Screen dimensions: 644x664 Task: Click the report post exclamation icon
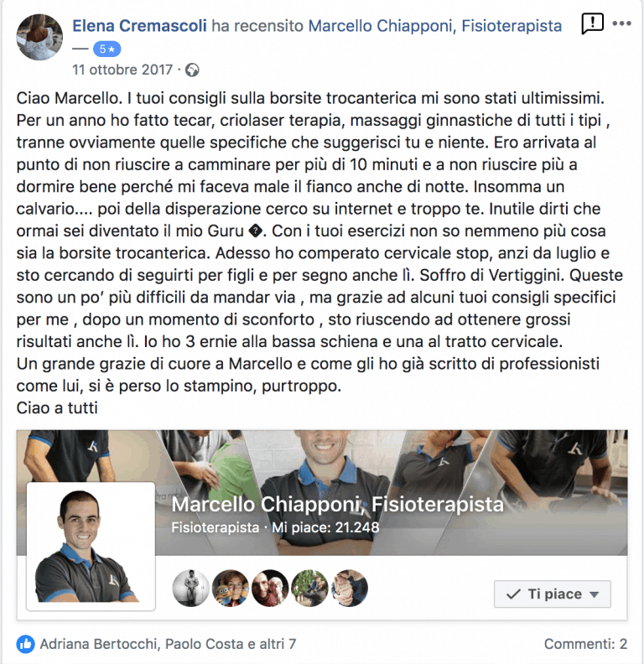click(x=592, y=23)
